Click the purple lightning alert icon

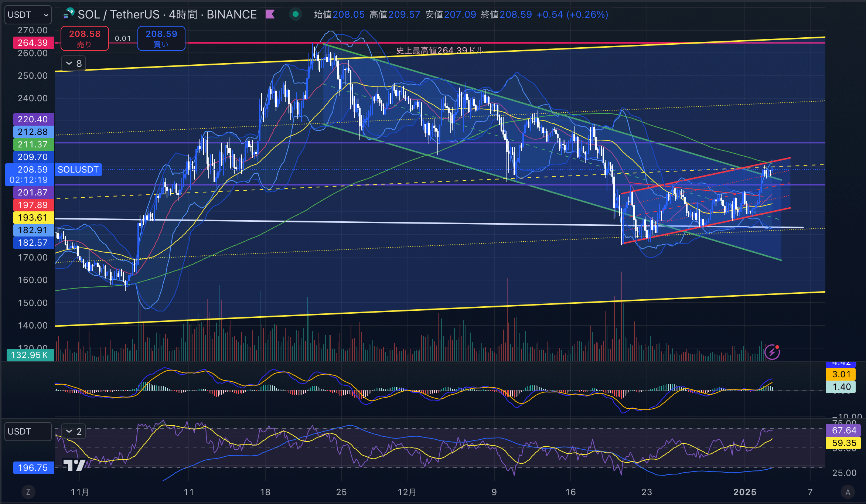tap(772, 352)
